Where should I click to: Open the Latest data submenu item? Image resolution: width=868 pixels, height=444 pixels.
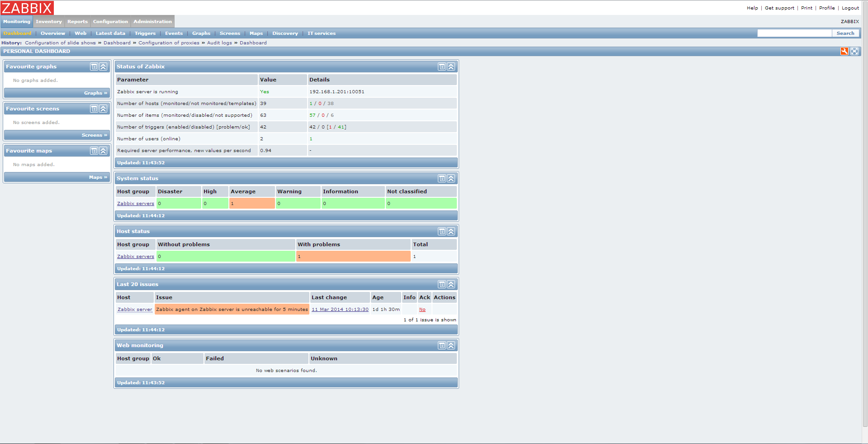coord(110,33)
